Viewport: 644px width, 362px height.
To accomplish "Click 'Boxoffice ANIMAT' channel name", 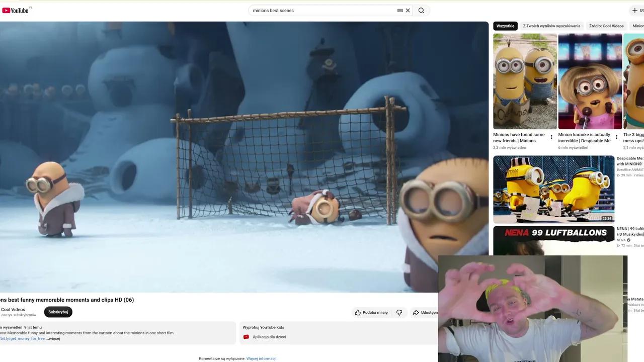I will tap(630, 170).
